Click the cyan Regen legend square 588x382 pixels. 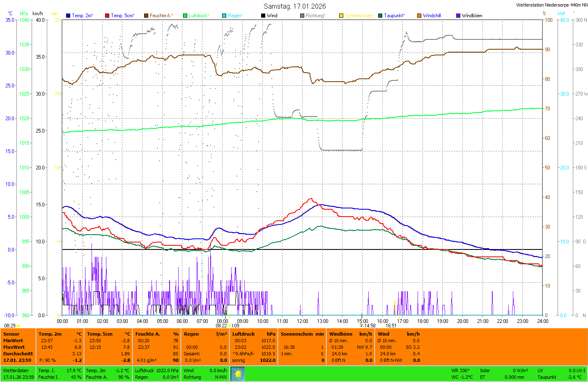point(224,16)
